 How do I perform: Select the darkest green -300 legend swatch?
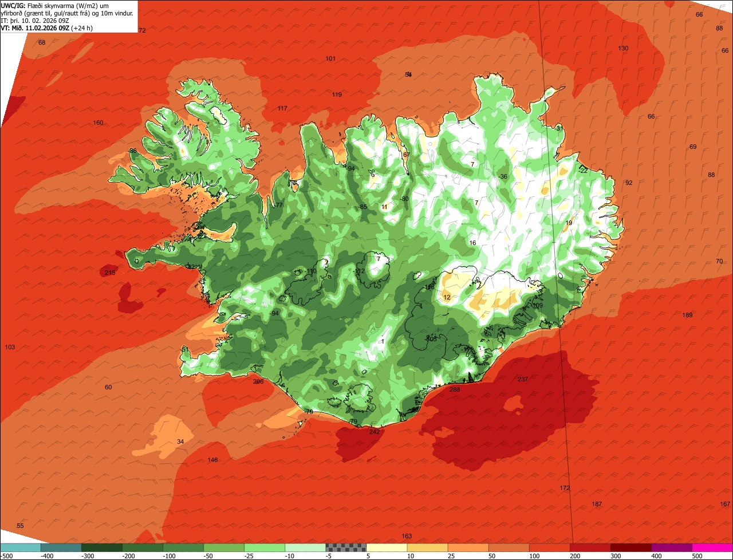point(102,547)
